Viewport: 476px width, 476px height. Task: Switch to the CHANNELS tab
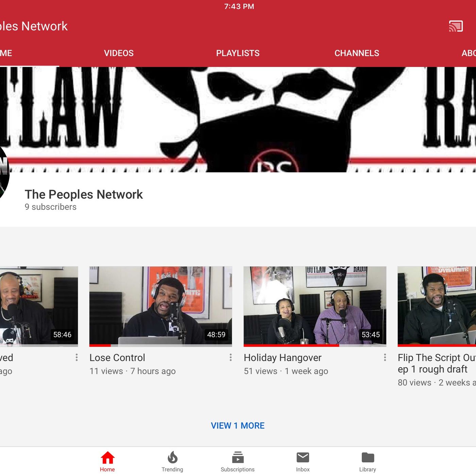click(x=357, y=53)
